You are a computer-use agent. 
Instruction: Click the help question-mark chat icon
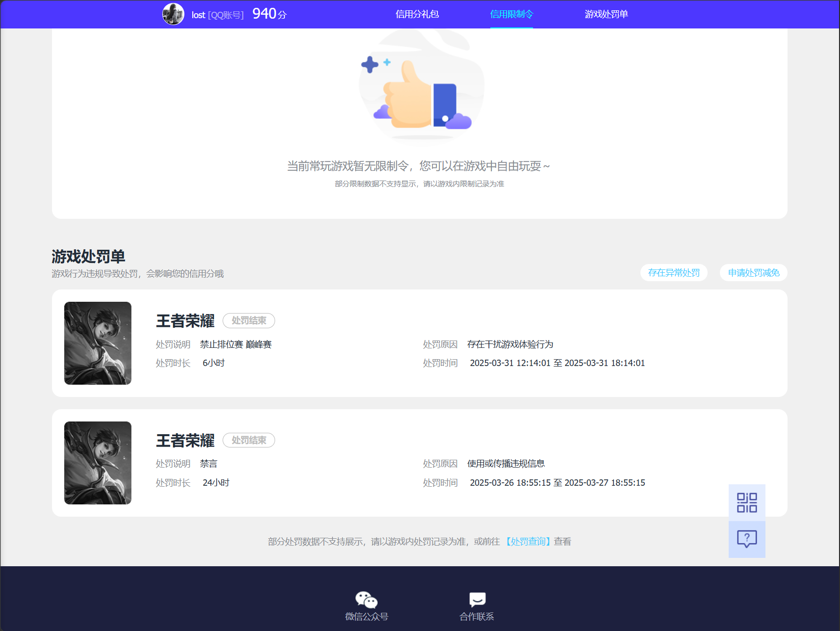click(747, 539)
